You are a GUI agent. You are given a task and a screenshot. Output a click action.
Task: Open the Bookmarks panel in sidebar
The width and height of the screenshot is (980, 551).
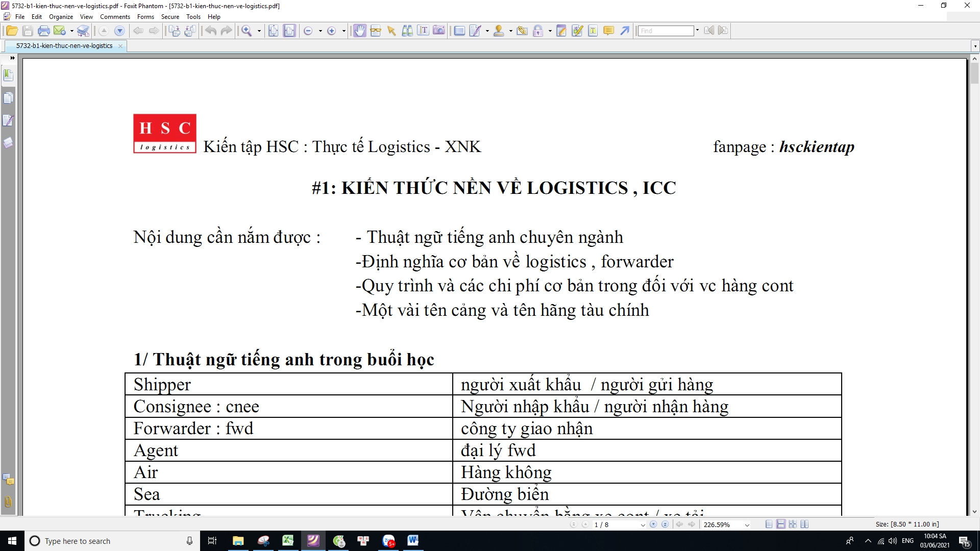click(8, 75)
